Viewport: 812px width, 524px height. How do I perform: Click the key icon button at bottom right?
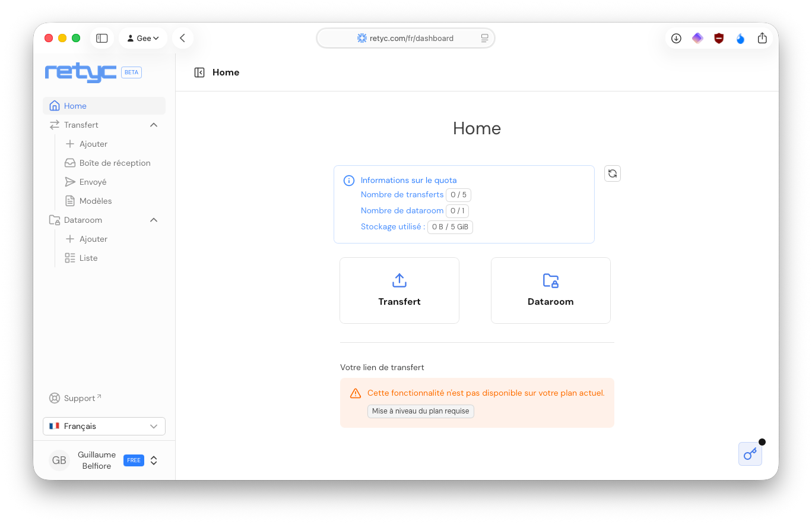point(750,454)
